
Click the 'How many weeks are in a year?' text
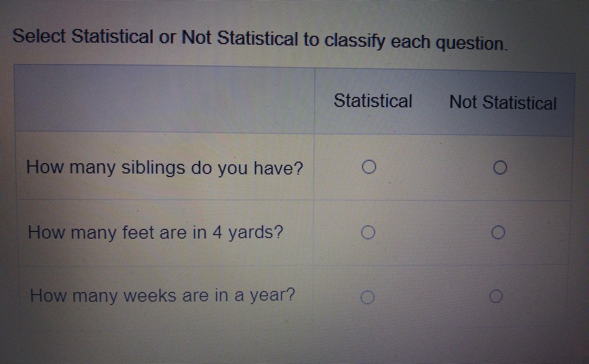163,295
